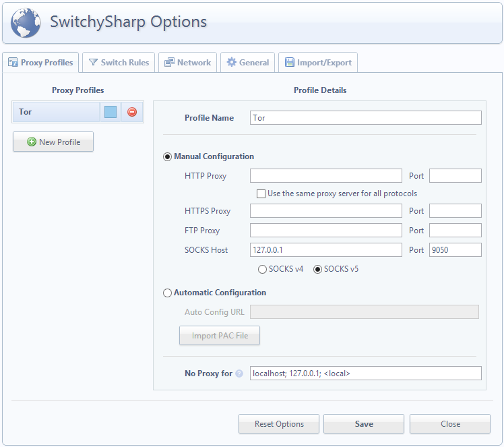504x447 pixels.
Task: Select Automatic Configuration radio button
Action: click(x=167, y=293)
